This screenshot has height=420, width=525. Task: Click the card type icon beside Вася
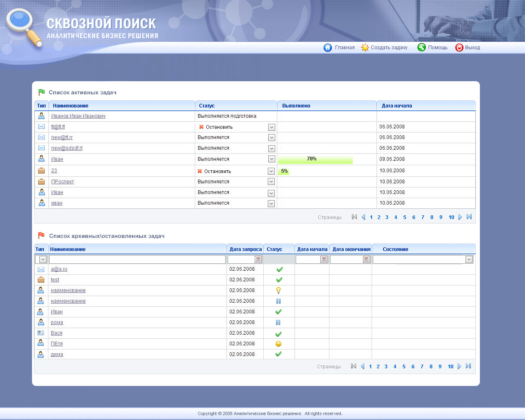click(x=41, y=333)
